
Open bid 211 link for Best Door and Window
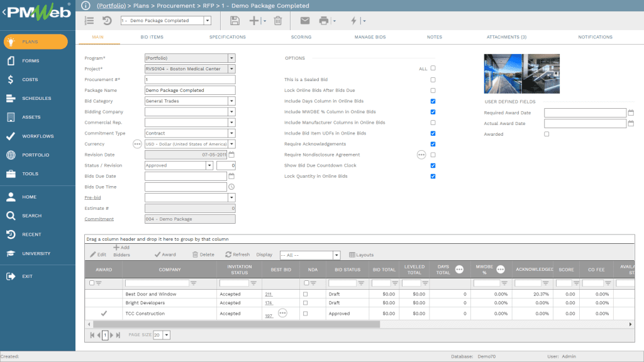click(x=268, y=294)
